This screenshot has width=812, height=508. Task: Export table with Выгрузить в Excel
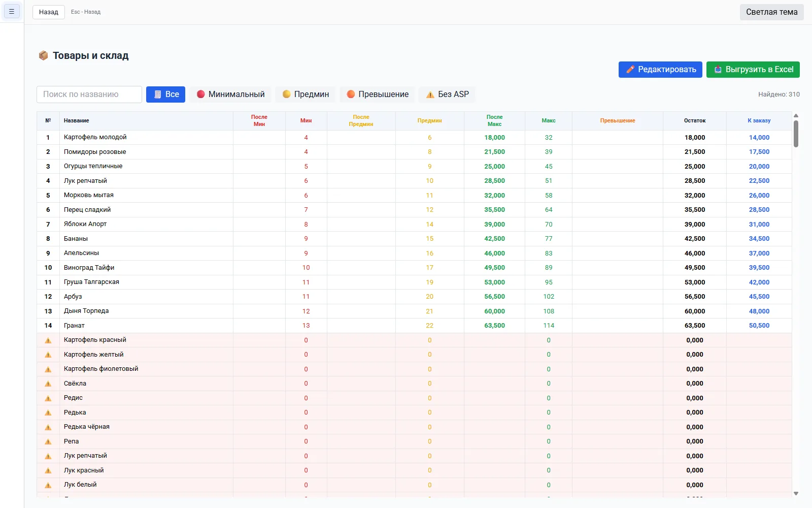pos(753,70)
